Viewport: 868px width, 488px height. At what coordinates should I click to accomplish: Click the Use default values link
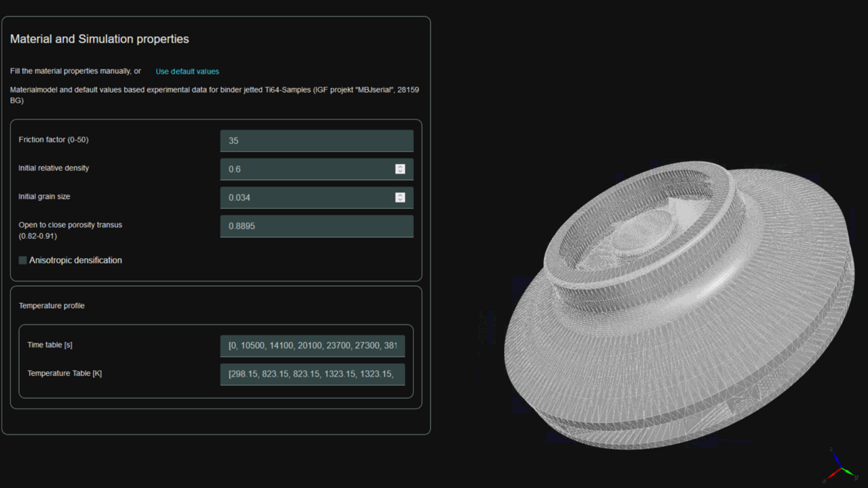click(x=187, y=72)
